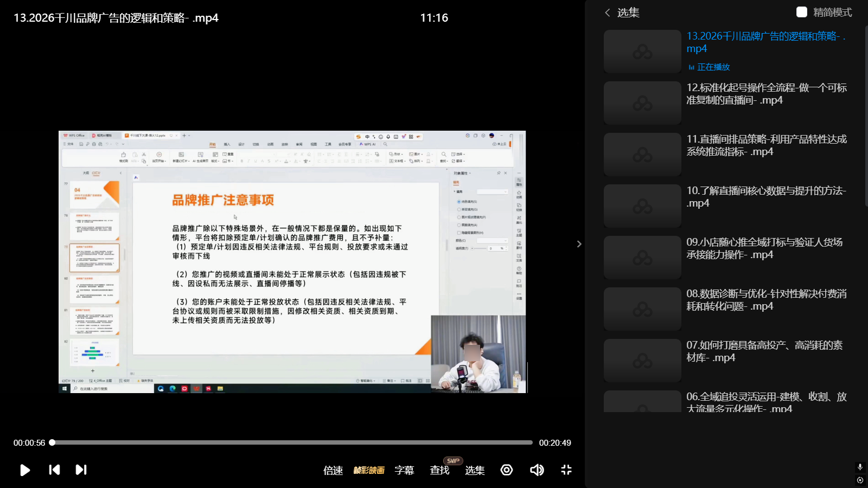Exit fullscreen mode

coord(566,470)
